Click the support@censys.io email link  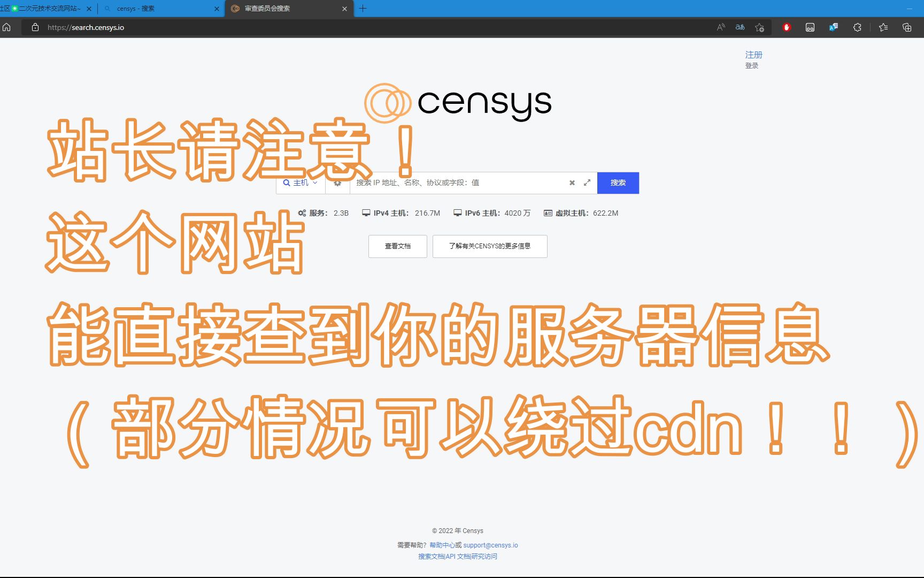point(490,545)
